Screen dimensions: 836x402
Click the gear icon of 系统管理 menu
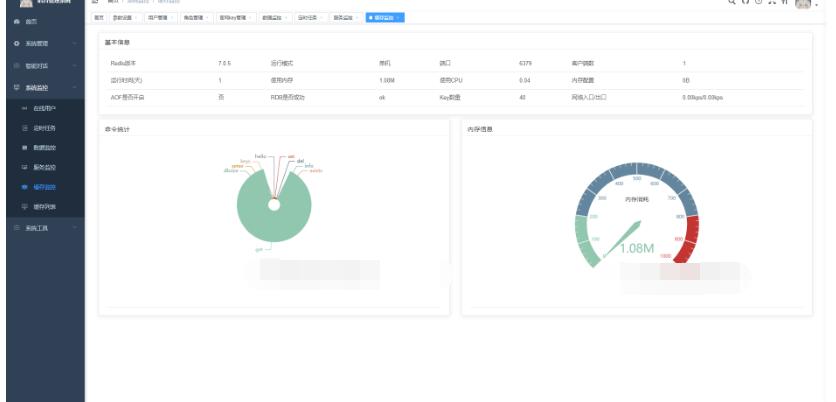pyautogui.click(x=17, y=43)
